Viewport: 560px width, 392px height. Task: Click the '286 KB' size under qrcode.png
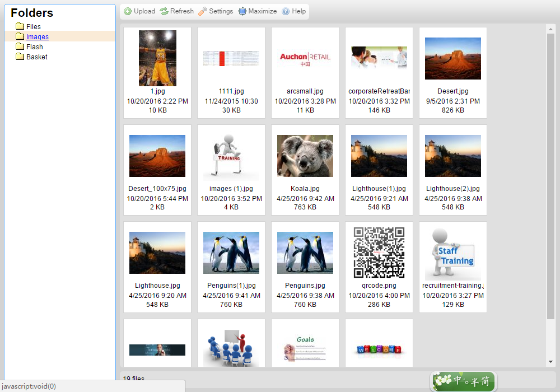(379, 305)
